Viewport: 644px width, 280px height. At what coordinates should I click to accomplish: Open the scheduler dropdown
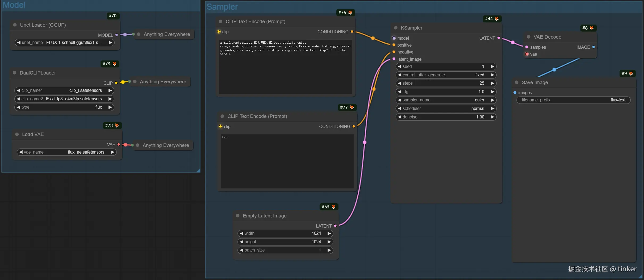pyautogui.click(x=446, y=109)
